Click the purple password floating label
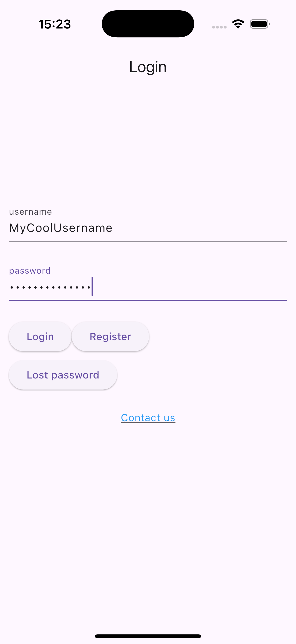The height and width of the screenshot is (644, 296). (x=30, y=270)
